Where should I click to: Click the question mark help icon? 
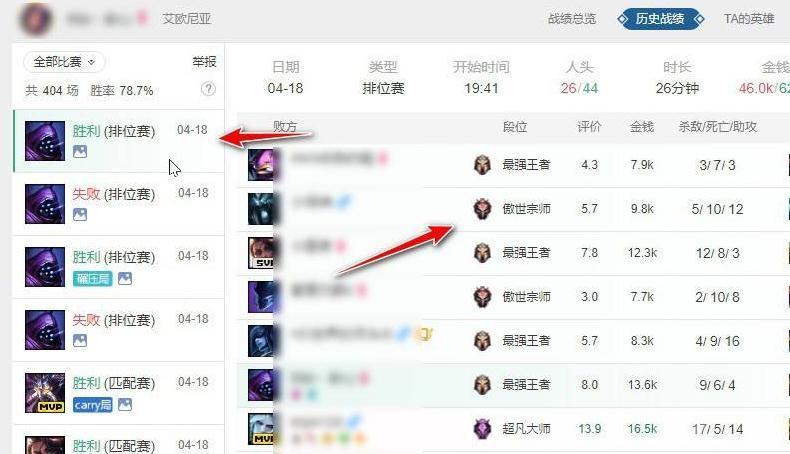(x=208, y=89)
